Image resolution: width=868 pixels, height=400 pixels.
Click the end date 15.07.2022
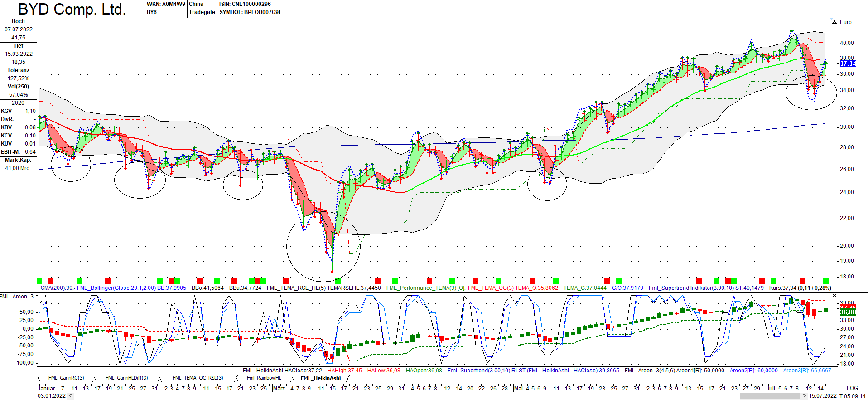[x=823, y=396]
